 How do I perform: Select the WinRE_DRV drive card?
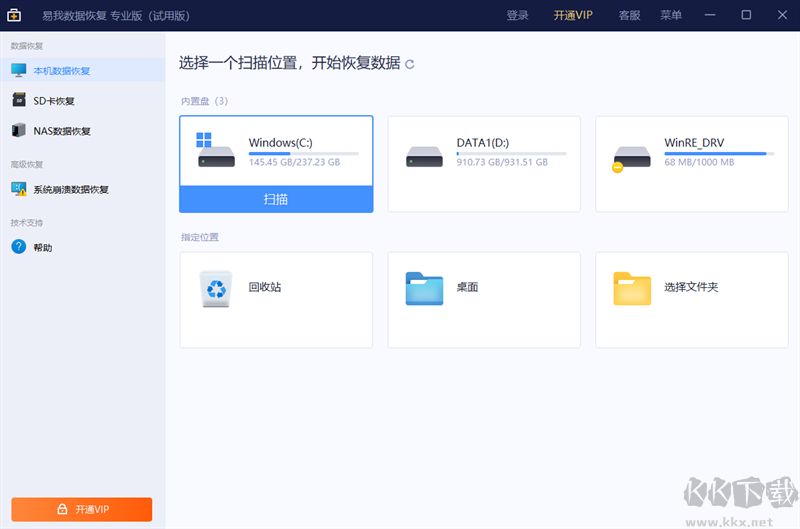pyautogui.click(x=692, y=164)
